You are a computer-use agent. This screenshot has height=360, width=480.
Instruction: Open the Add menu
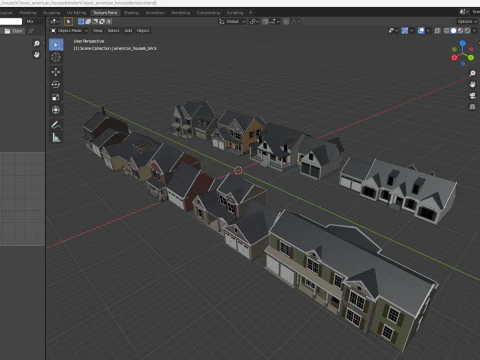pos(128,31)
